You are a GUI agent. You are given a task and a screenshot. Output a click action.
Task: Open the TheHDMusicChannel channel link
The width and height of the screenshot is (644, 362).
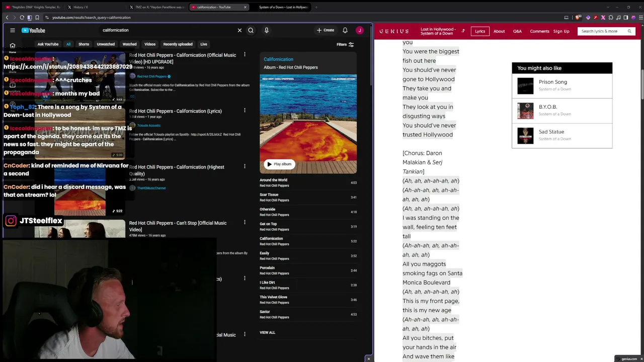151,188
